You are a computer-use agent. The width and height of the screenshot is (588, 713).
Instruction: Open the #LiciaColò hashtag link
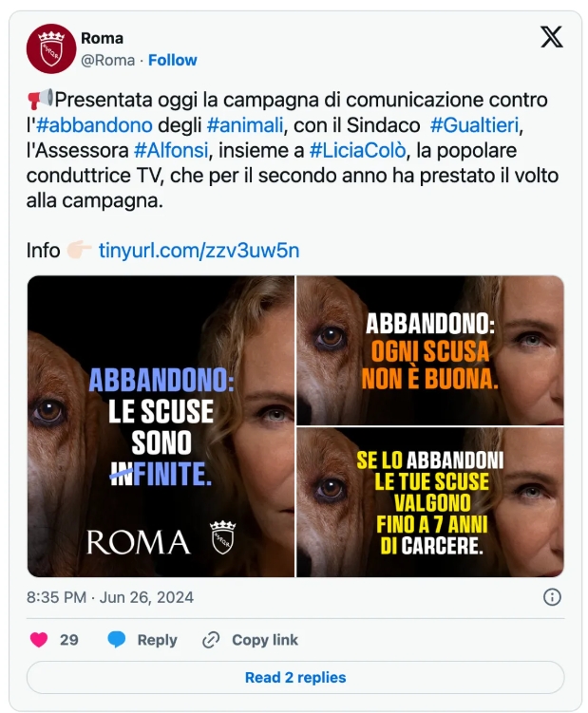tap(358, 150)
